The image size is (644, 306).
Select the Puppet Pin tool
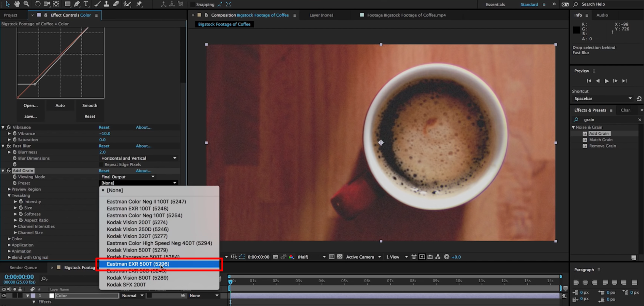(x=139, y=4)
